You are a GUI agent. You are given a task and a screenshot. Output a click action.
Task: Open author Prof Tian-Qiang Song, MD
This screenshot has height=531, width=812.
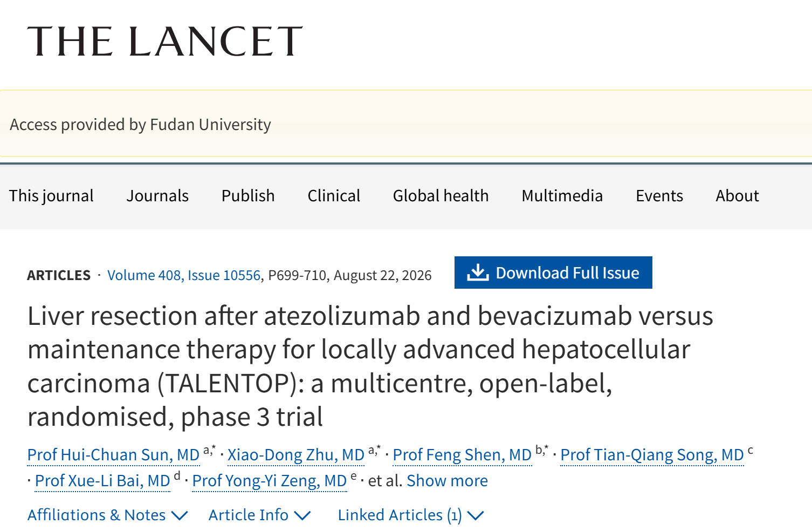(x=652, y=455)
